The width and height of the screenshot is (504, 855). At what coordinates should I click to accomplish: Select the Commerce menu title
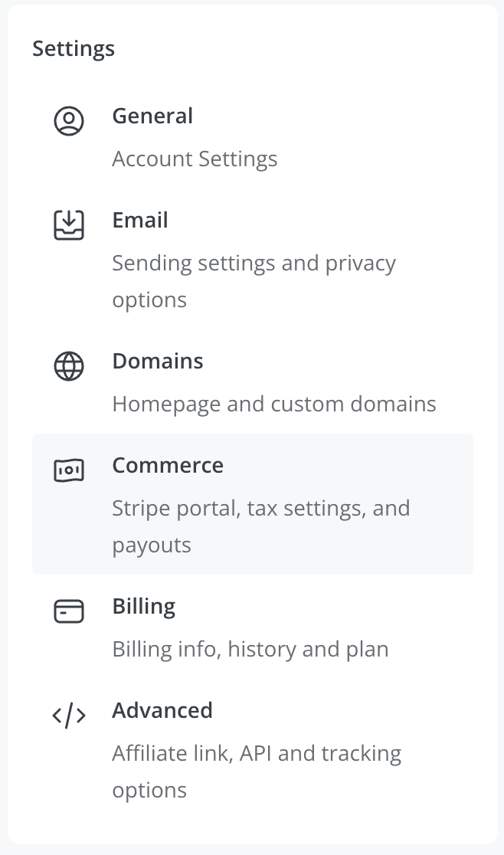168,465
